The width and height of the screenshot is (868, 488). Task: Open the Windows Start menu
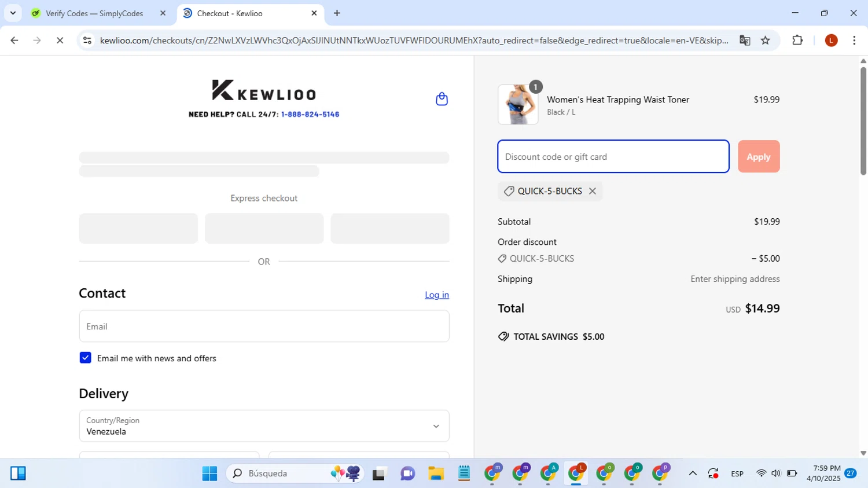[x=209, y=474]
